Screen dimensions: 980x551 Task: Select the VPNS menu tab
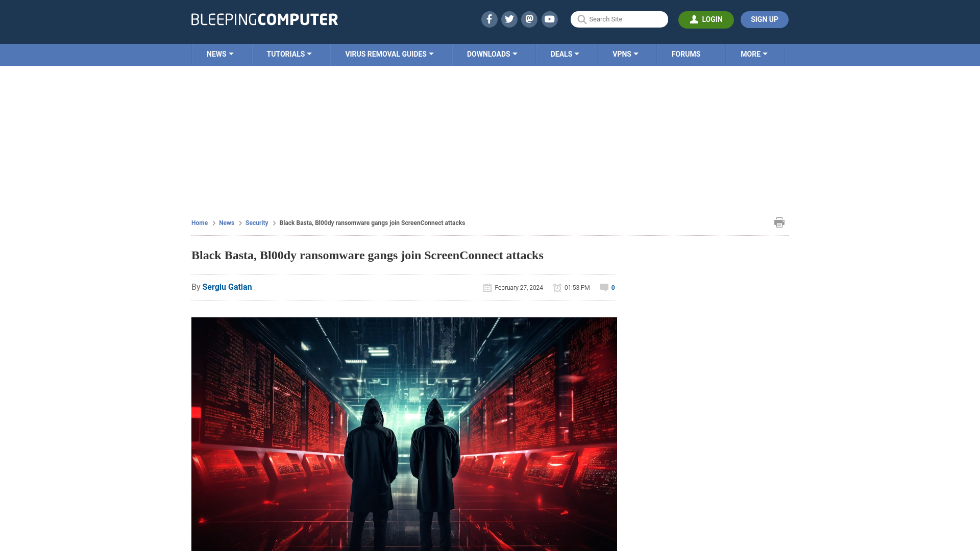[x=625, y=54]
